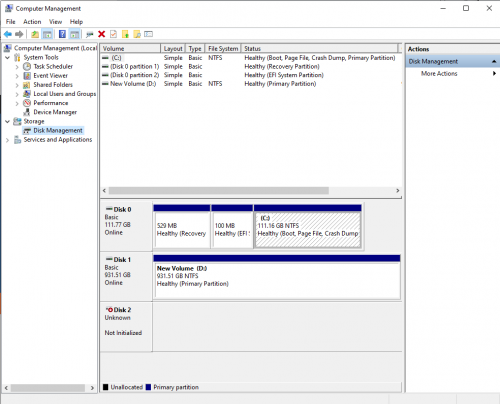Image resolution: width=500 pixels, height=404 pixels.
Task: Click the System Tools icon in tree
Action: (17, 57)
